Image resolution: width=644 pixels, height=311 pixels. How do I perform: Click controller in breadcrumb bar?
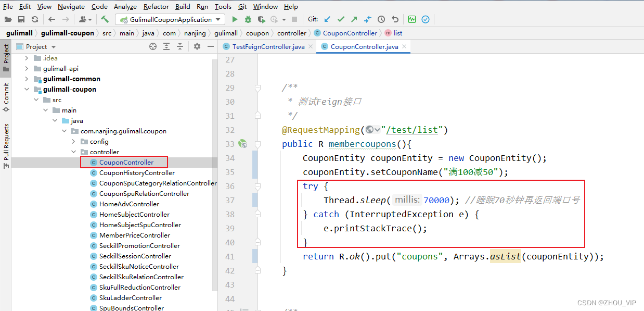(291, 33)
